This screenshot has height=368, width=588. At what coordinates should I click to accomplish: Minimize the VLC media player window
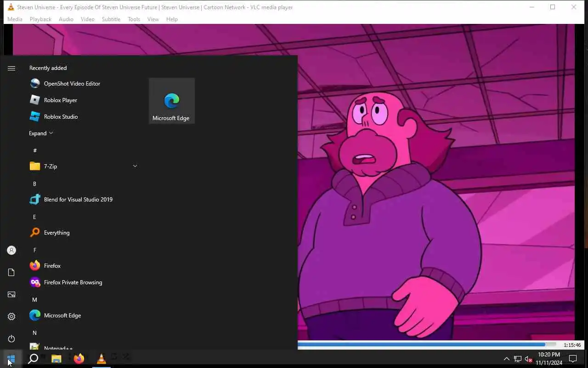pos(532,7)
